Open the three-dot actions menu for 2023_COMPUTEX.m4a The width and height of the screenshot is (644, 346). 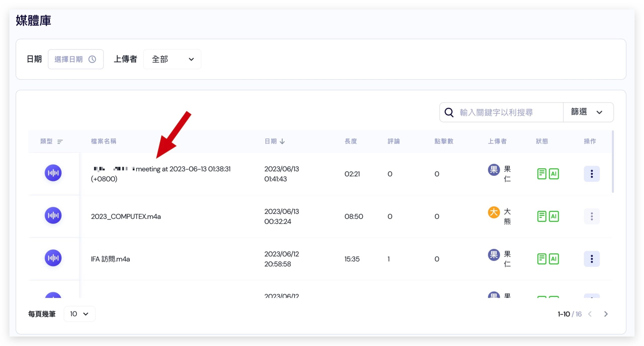pyautogui.click(x=592, y=216)
